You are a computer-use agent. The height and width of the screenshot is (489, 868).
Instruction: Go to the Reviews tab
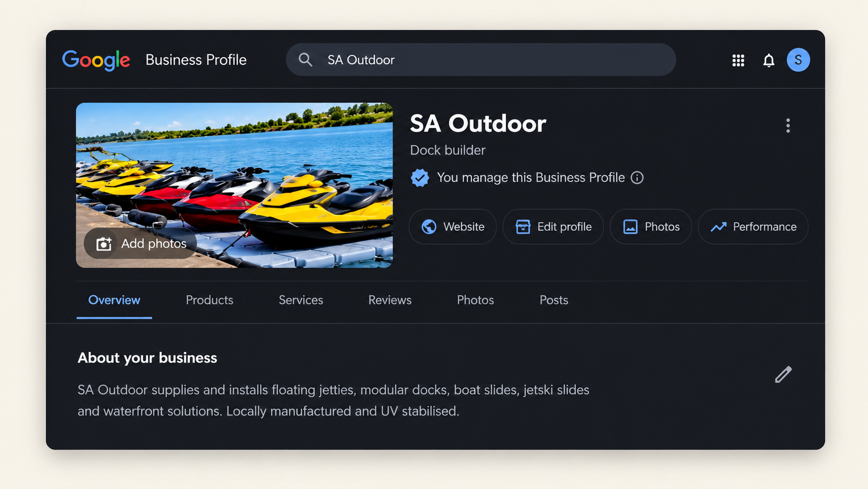tap(390, 300)
